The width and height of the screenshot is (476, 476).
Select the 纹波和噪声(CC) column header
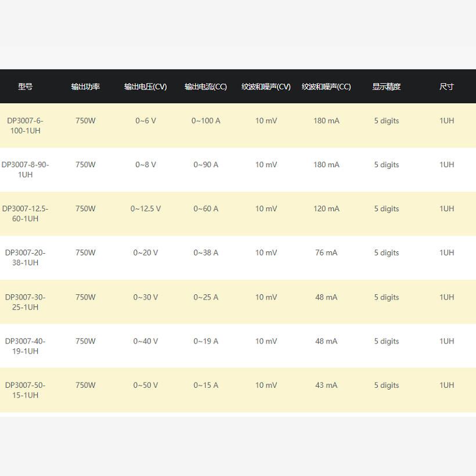click(x=326, y=86)
